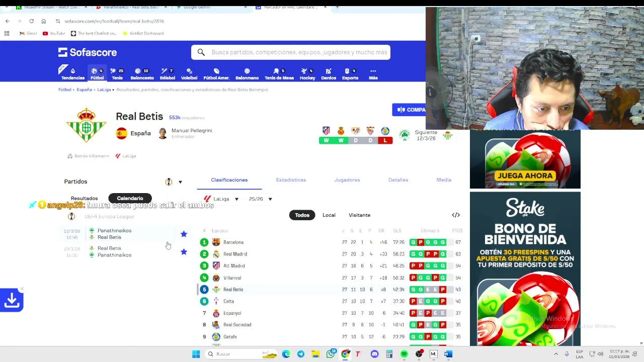Open the Detalles tab
This screenshot has width=644, height=362.
[398, 179]
